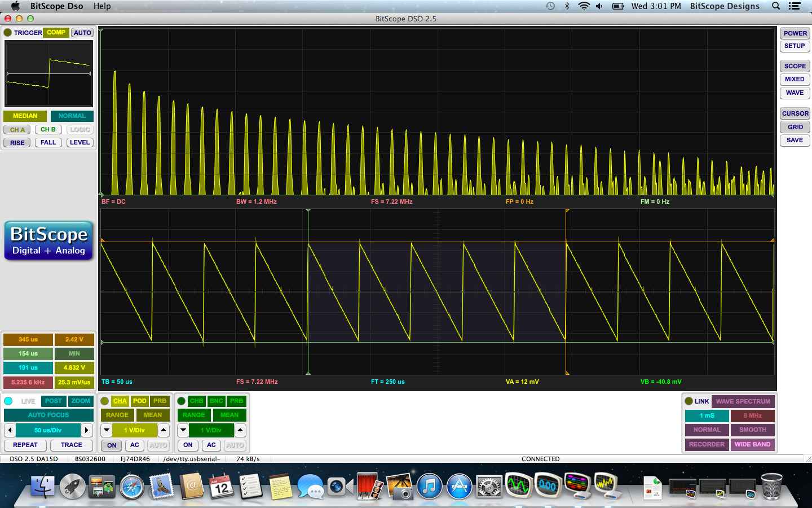Open the Trash in dock
Screen dimensions: 812x508
pos(771,486)
